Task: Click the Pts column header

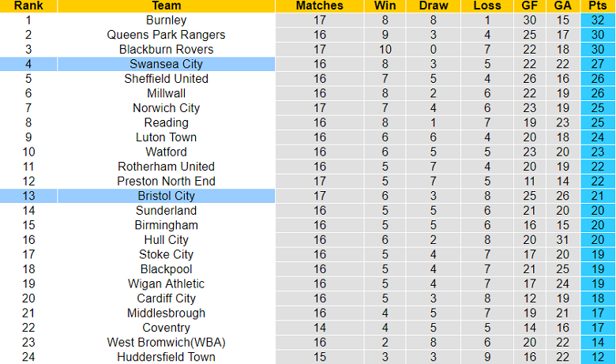Action: [596, 6]
